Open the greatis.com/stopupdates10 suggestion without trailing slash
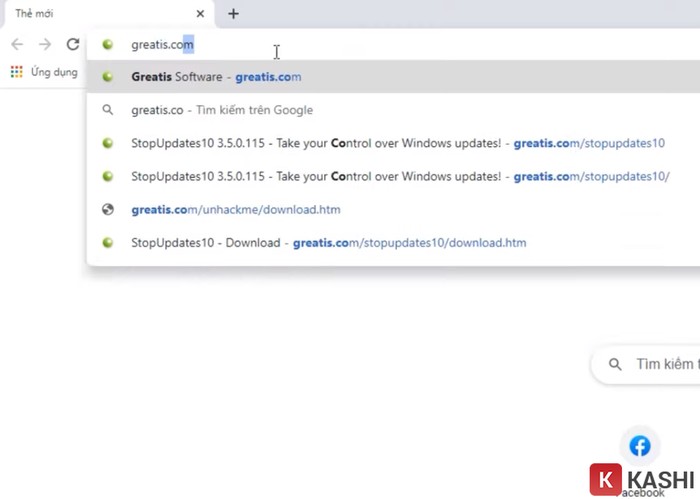This screenshot has height=499, width=700. click(x=397, y=143)
